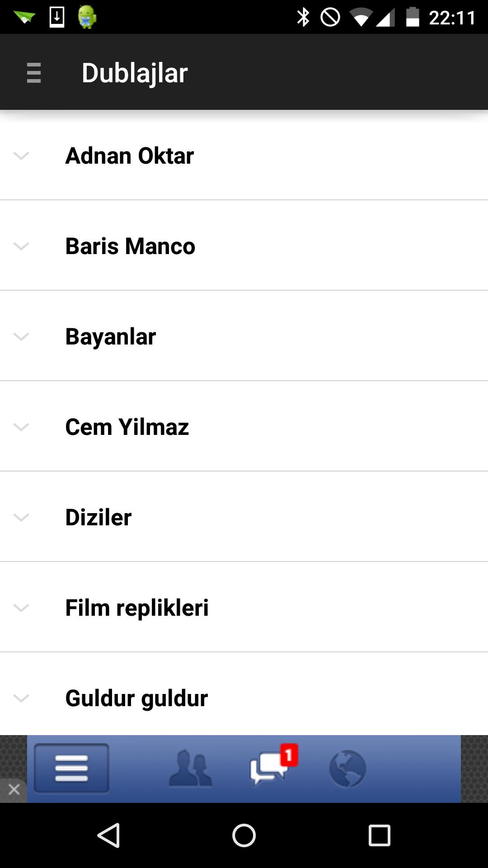Select the Film replikleri category
This screenshot has height=868, width=488.
(137, 608)
